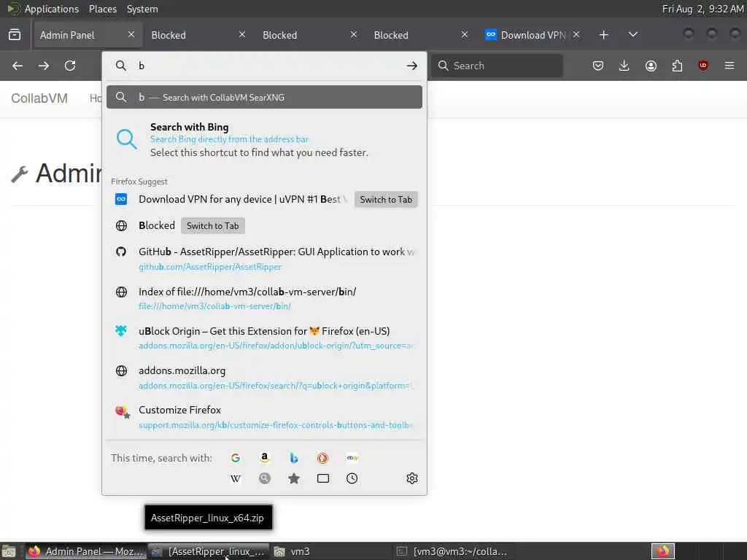Open the Extensions puzzle icon

[x=677, y=66]
